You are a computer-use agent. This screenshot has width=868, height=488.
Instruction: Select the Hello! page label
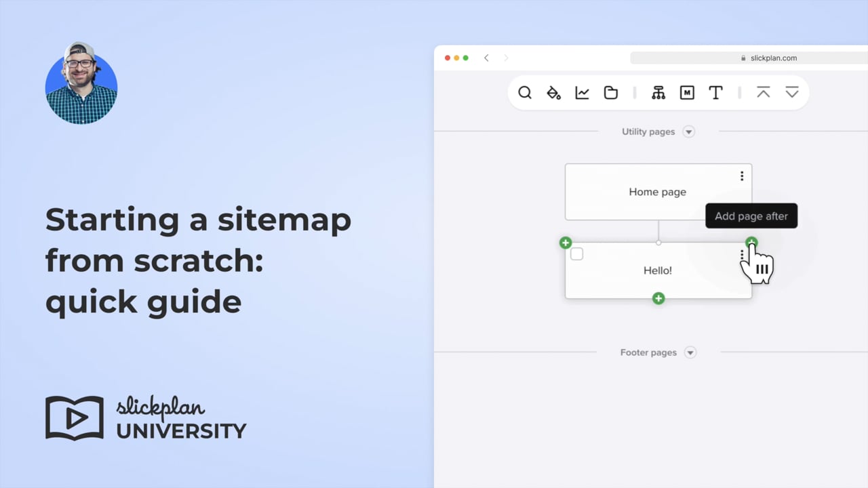[658, 270]
